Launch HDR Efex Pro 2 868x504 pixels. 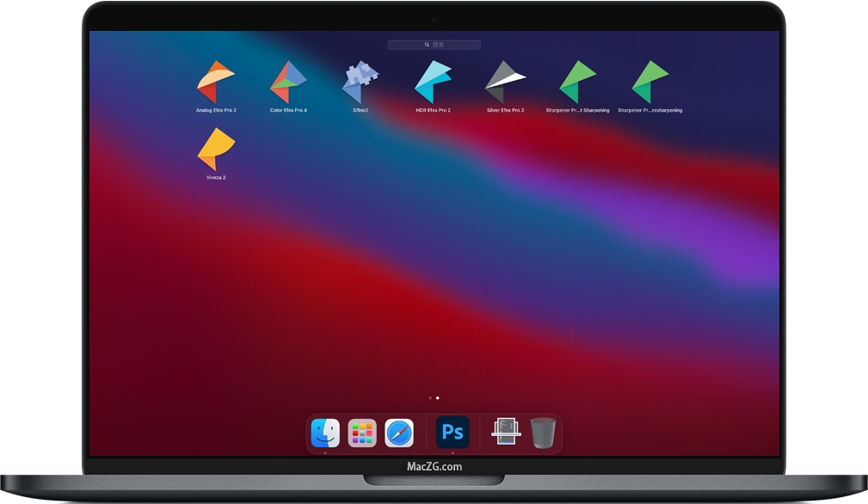[433, 83]
